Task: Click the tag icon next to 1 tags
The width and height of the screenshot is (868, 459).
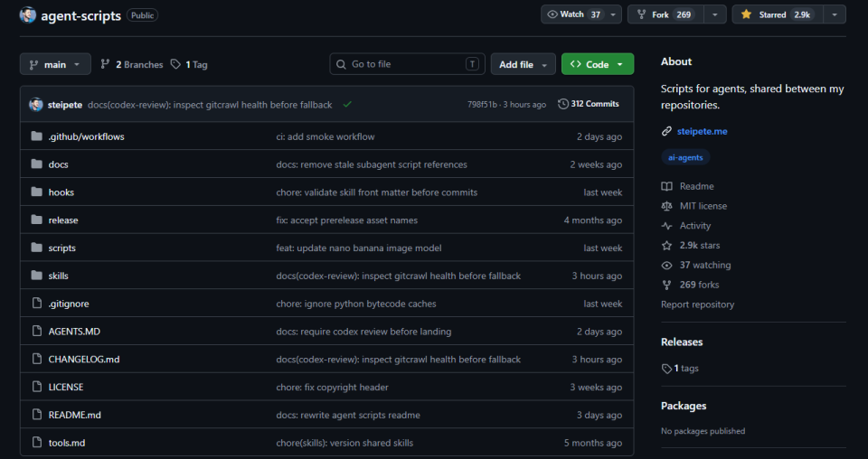Action: [666, 369]
